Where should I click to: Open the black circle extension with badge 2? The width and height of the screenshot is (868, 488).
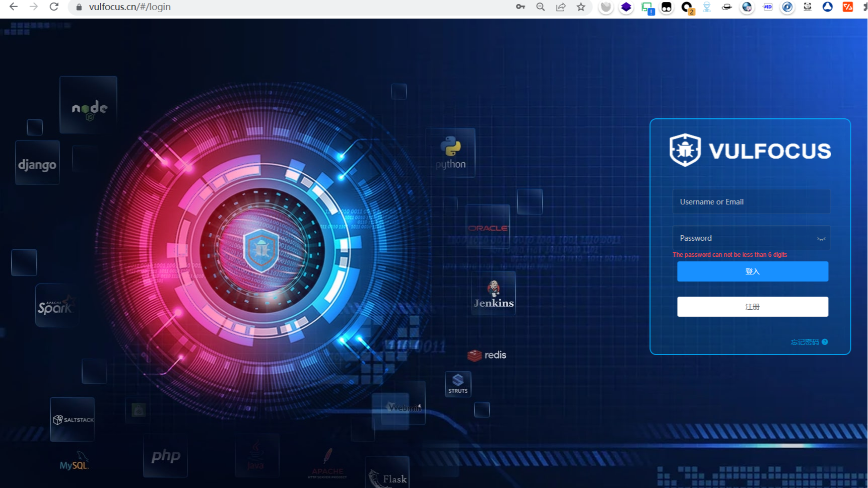pyautogui.click(x=687, y=8)
